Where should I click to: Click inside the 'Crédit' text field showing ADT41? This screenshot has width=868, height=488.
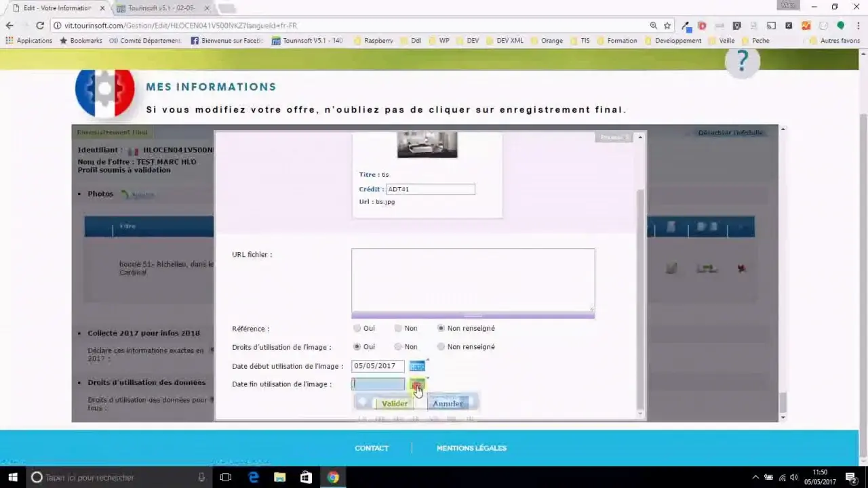tap(430, 189)
